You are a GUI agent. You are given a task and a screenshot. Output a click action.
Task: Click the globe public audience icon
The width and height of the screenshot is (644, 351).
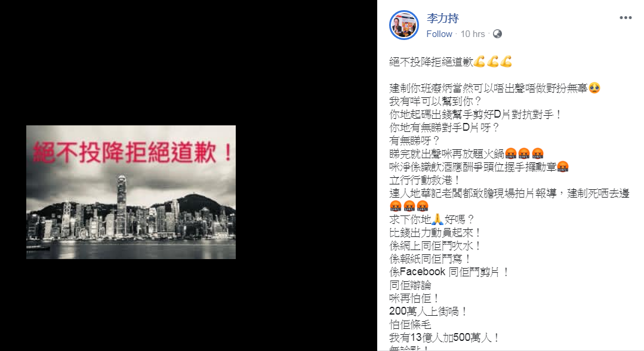click(x=497, y=34)
